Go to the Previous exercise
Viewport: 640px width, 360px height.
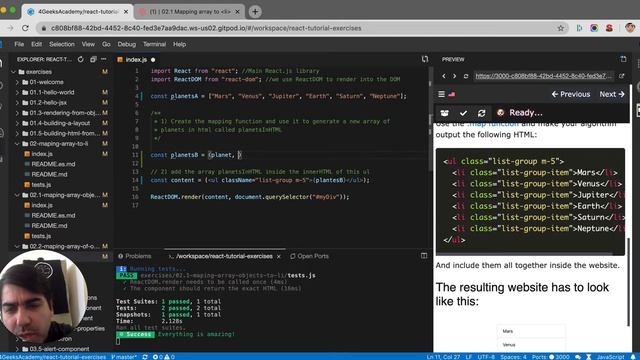[571, 94]
